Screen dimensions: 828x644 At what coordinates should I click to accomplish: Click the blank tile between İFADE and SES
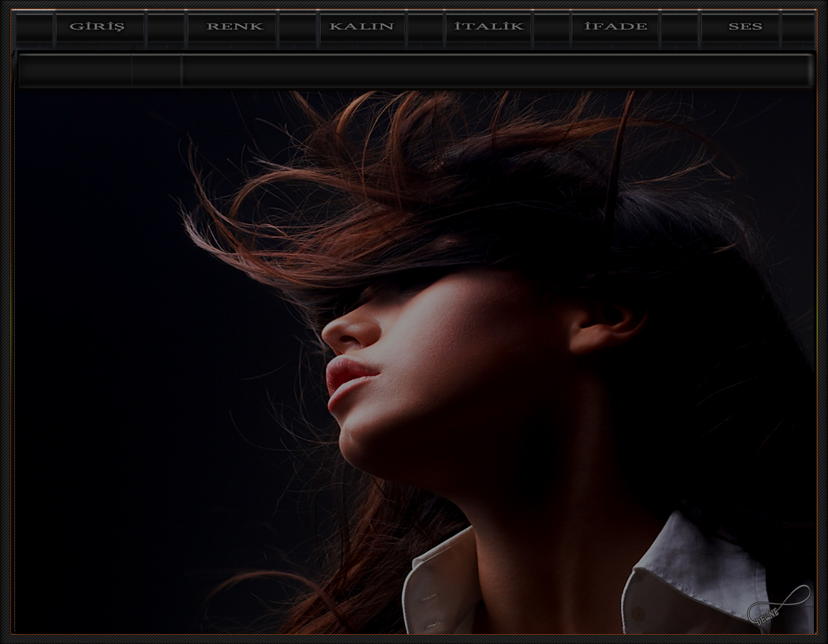(679, 27)
